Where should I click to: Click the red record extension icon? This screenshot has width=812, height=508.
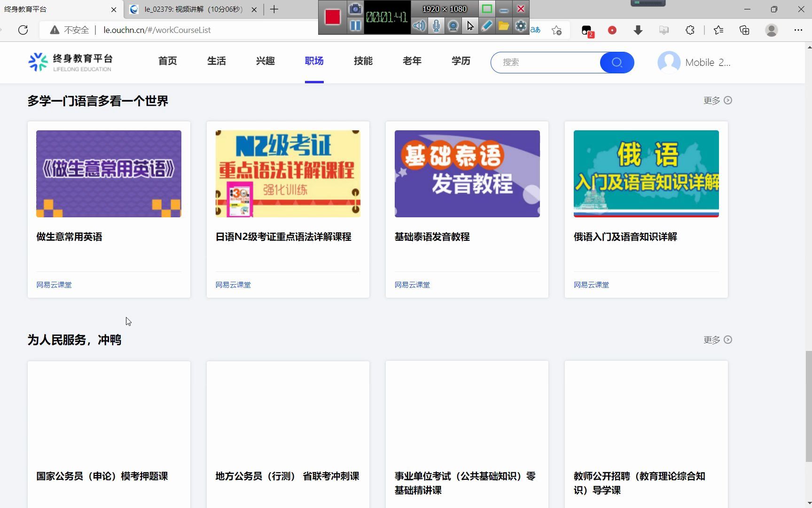(x=612, y=30)
